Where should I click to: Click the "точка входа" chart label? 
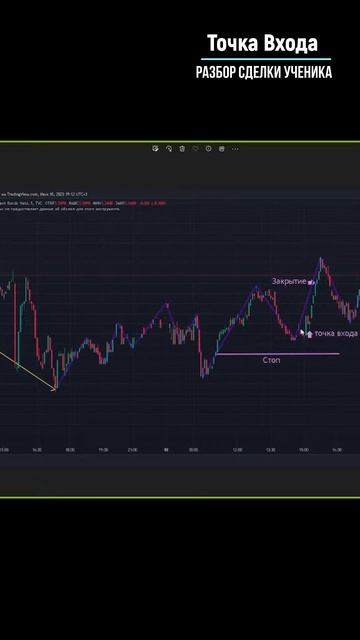click(336, 333)
